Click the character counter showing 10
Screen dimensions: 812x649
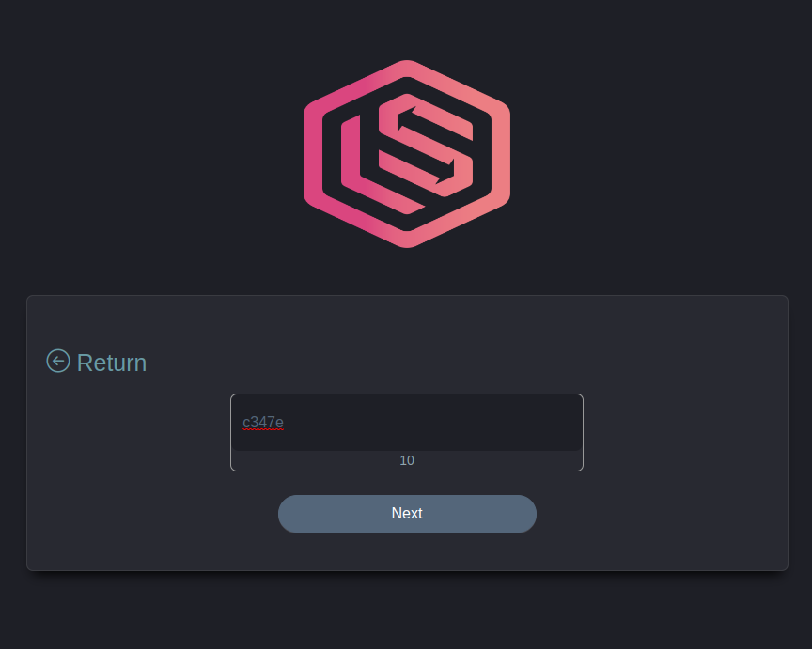pos(407,460)
